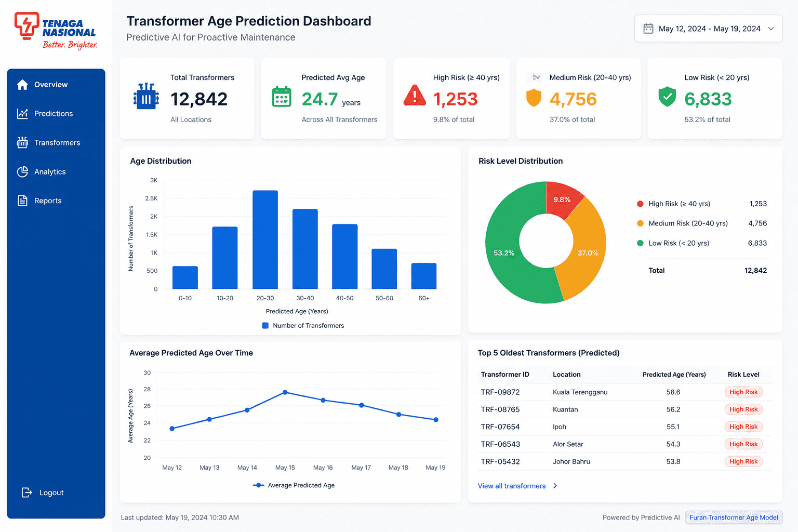Click the Predictions chart icon
Image resolution: width=798 pixels, height=532 pixels.
(x=22, y=114)
